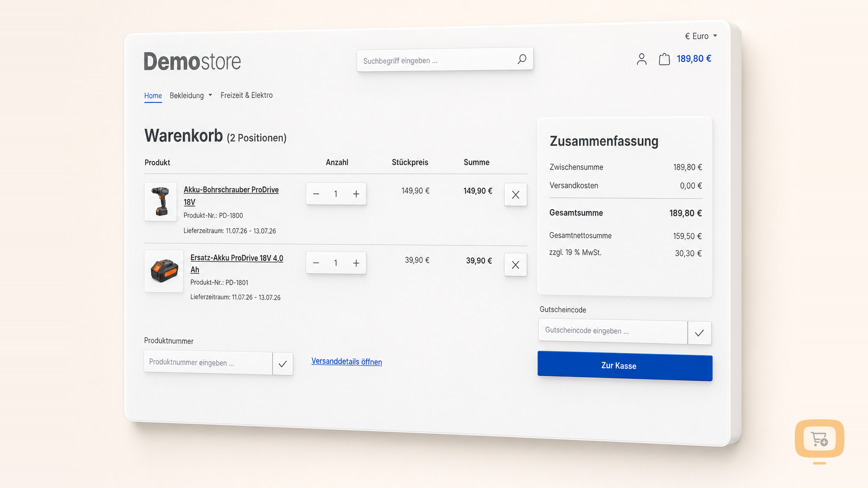The height and width of the screenshot is (488, 868).
Task: Click the Versandkosten label
Action: 574,186
